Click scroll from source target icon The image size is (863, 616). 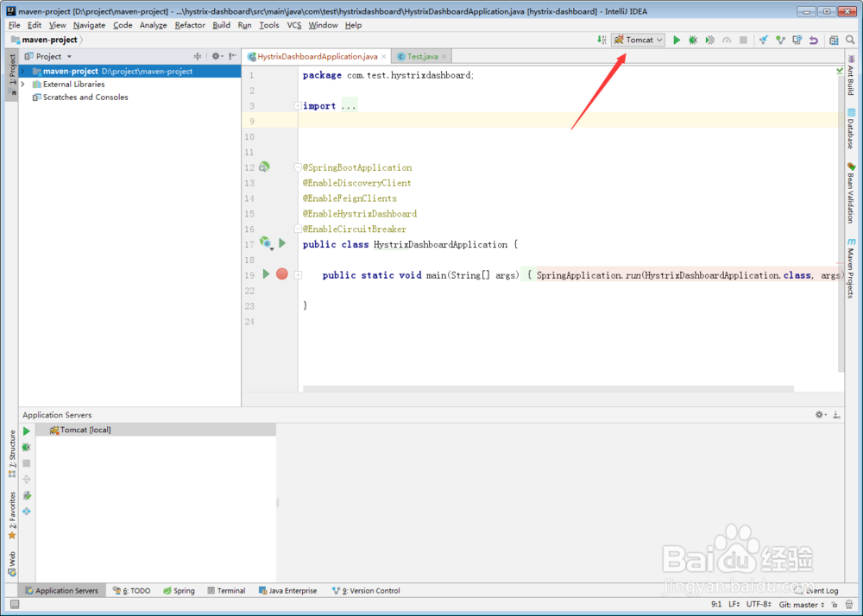pyautogui.click(x=198, y=56)
